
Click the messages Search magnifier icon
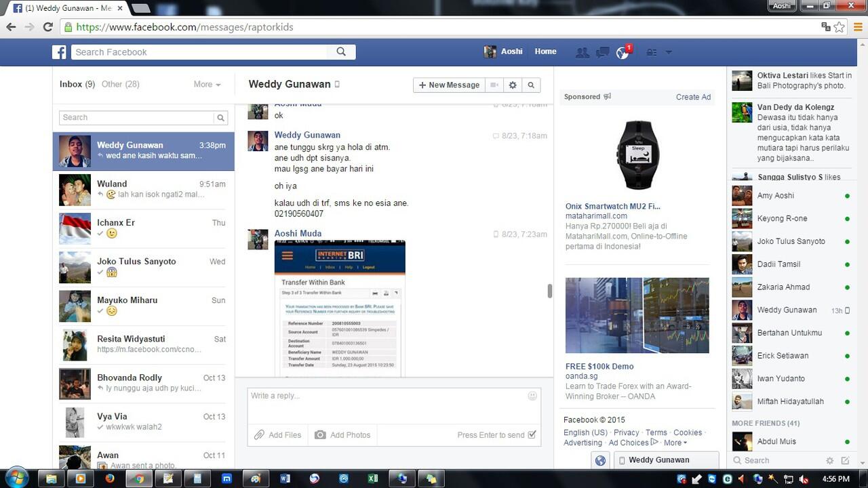(220, 117)
